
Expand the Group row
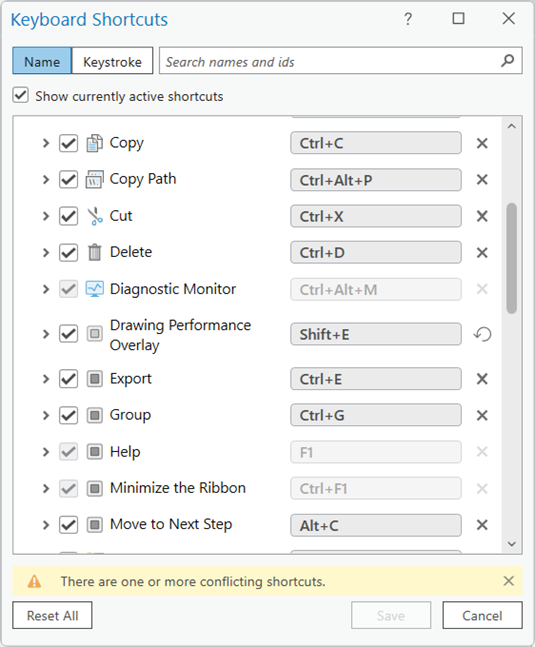coord(46,415)
